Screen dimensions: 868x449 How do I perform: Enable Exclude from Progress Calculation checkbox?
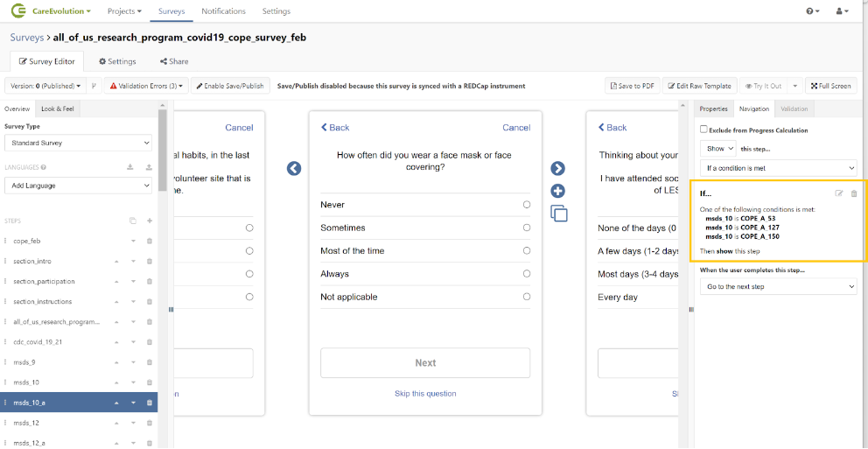click(x=703, y=130)
